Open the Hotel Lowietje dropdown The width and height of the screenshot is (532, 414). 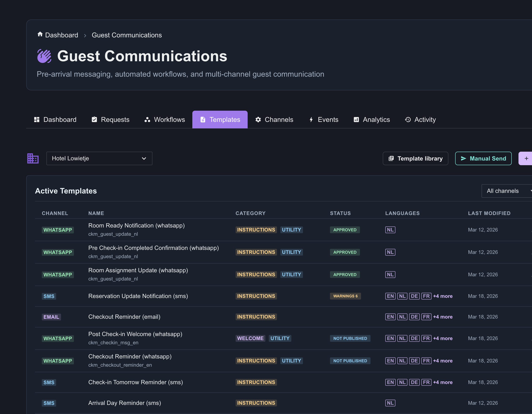[99, 158]
